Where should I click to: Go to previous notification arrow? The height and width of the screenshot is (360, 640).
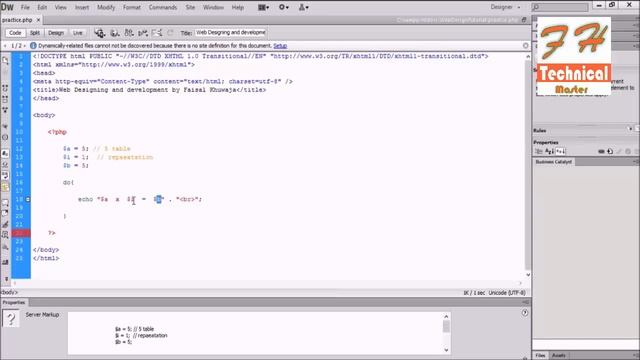point(5,46)
